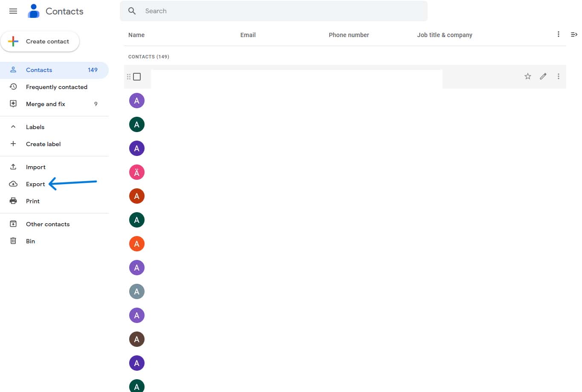Click the Create contact button

(x=40, y=41)
